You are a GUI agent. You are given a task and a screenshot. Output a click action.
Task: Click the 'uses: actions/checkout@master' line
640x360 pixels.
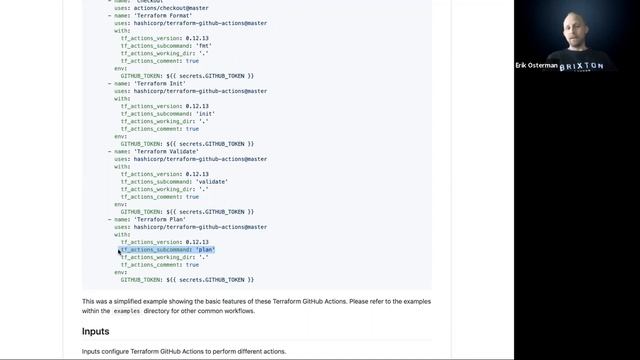(x=161, y=8)
